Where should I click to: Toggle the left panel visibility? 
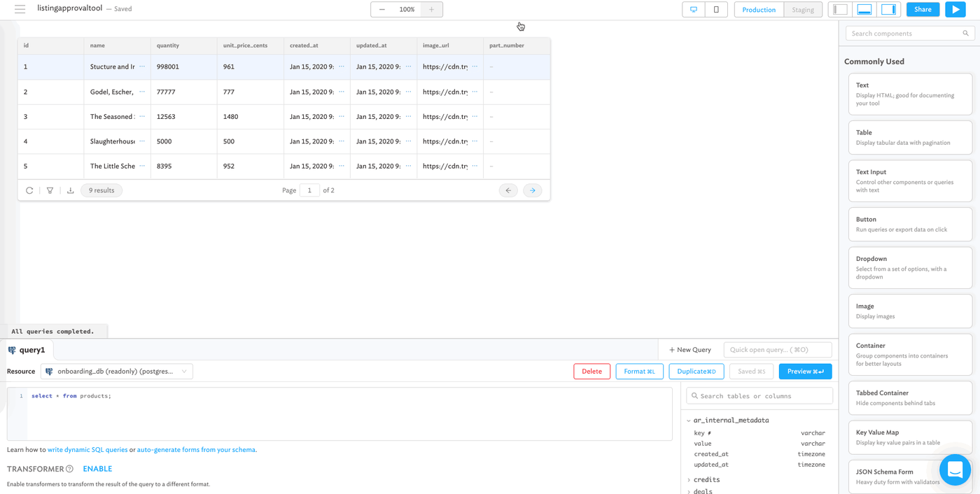841,10
